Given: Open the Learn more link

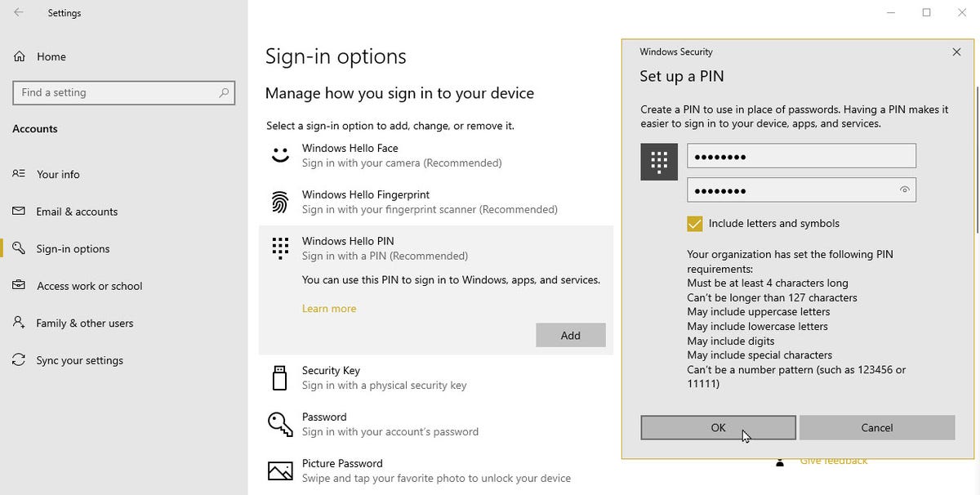Looking at the screenshot, I should pos(329,309).
